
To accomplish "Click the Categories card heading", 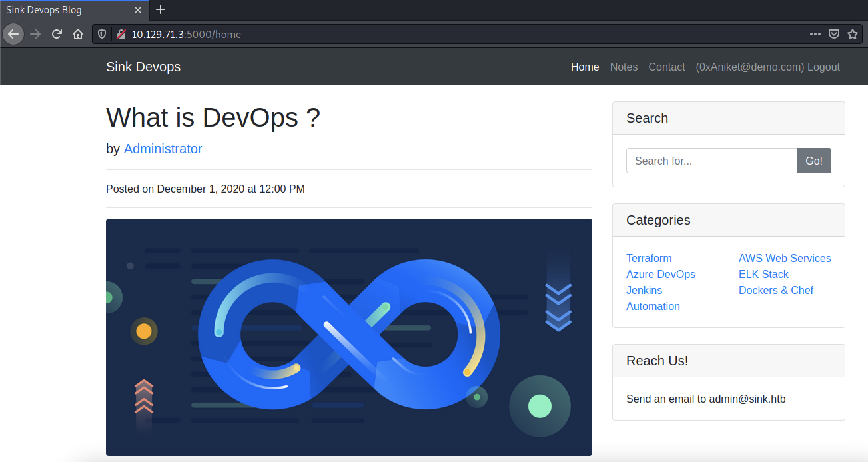I will 658,220.
